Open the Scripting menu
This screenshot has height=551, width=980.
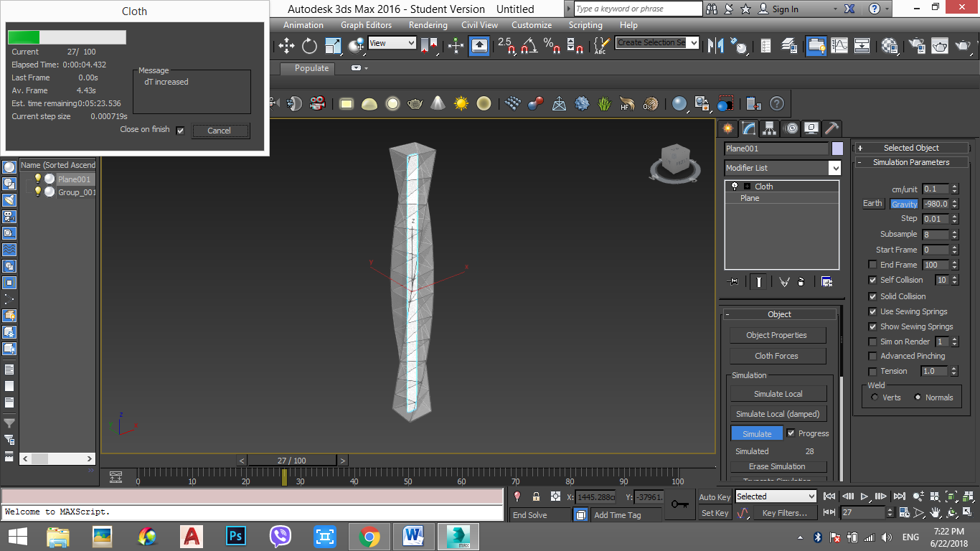point(585,25)
